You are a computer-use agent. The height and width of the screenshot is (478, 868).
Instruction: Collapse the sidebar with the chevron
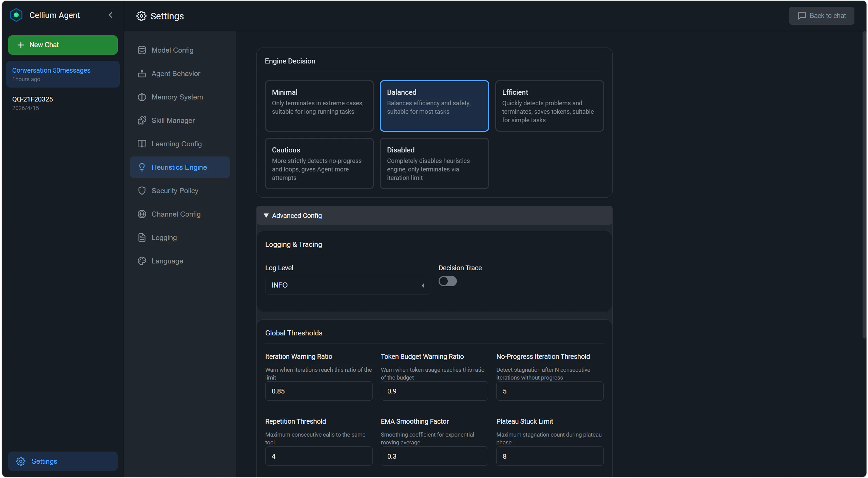[111, 15]
